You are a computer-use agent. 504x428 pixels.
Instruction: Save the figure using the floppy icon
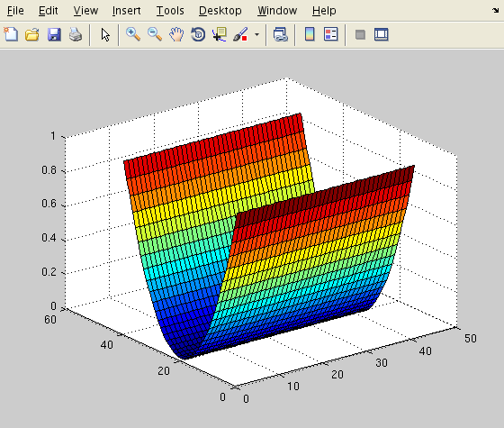[x=54, y=34]
